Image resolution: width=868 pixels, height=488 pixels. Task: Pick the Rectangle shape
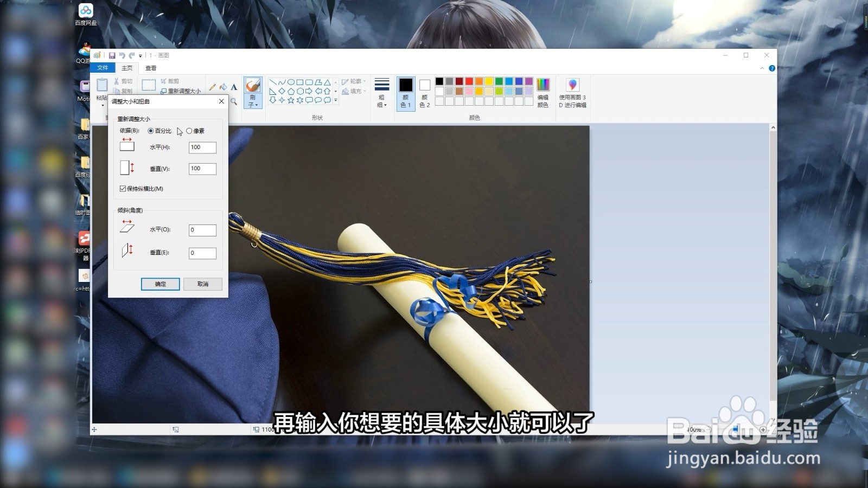(299, 82)
